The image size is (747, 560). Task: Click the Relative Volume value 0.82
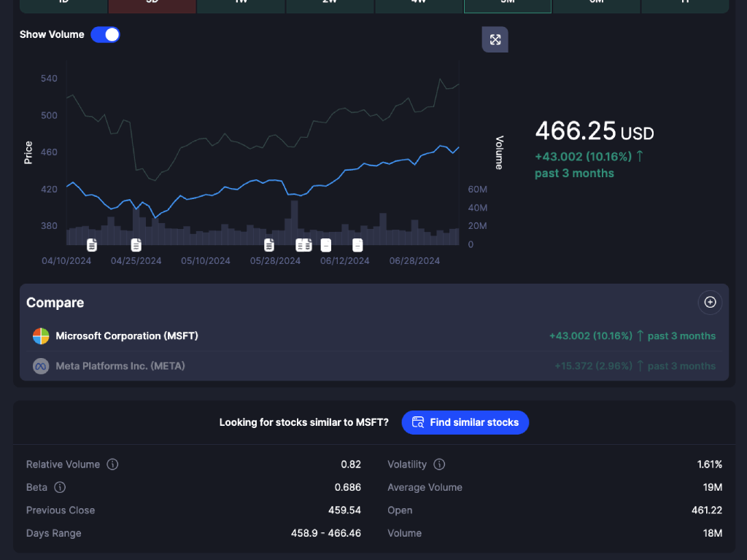(351, 464)
